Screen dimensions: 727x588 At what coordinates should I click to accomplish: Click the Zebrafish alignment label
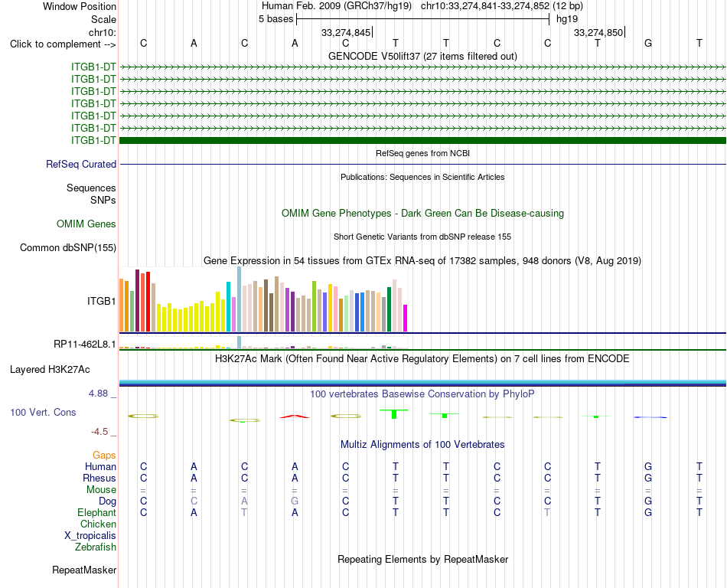pyautogui.click(x=96, y=547)
